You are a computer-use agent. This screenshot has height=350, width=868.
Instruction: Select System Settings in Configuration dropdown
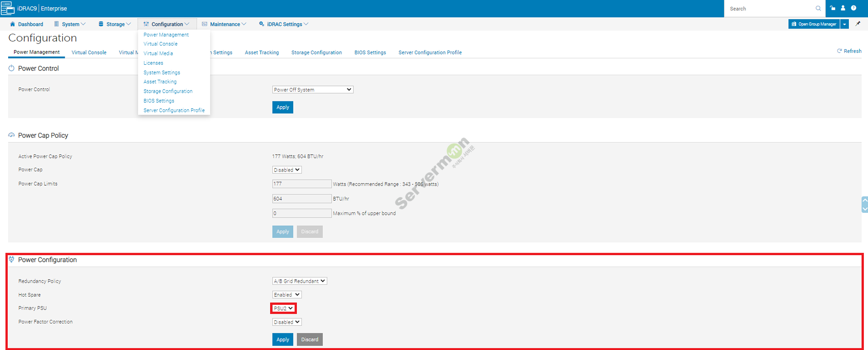pyautogui.click(x=162, y=72)
